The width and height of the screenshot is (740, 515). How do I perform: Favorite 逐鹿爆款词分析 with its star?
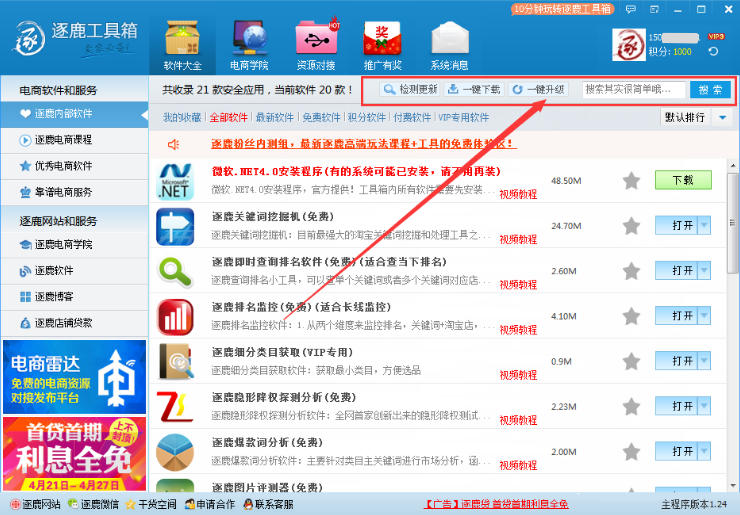631,452
